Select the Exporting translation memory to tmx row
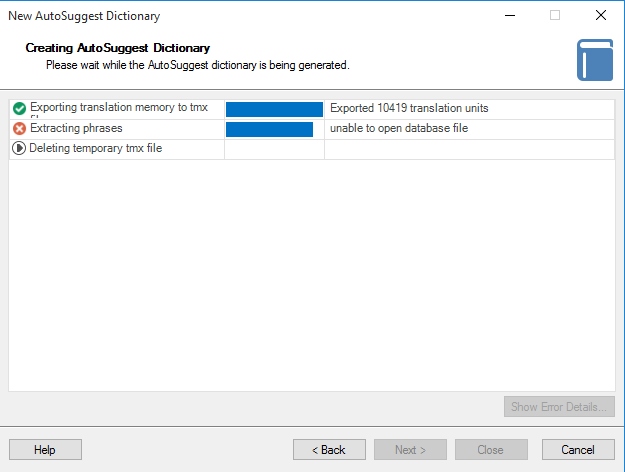This screenshot has width=625, height=472. [312, 109]
